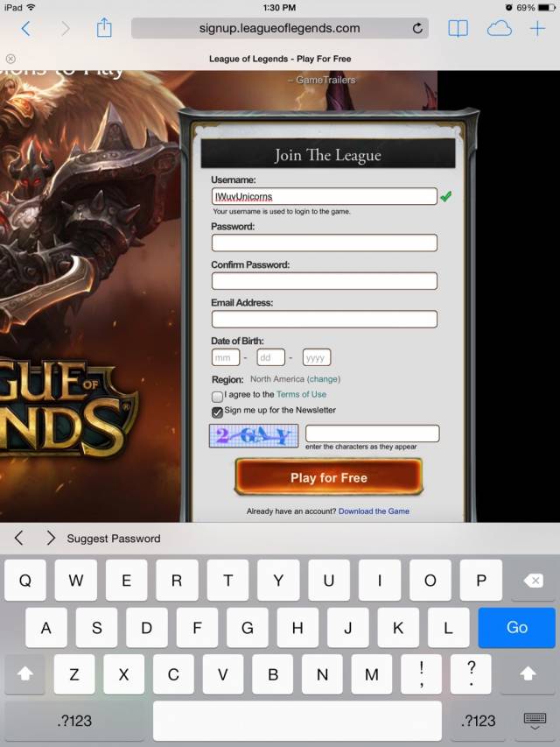
Task: Focus the Email Address input field
Action: tap(325, 319)
